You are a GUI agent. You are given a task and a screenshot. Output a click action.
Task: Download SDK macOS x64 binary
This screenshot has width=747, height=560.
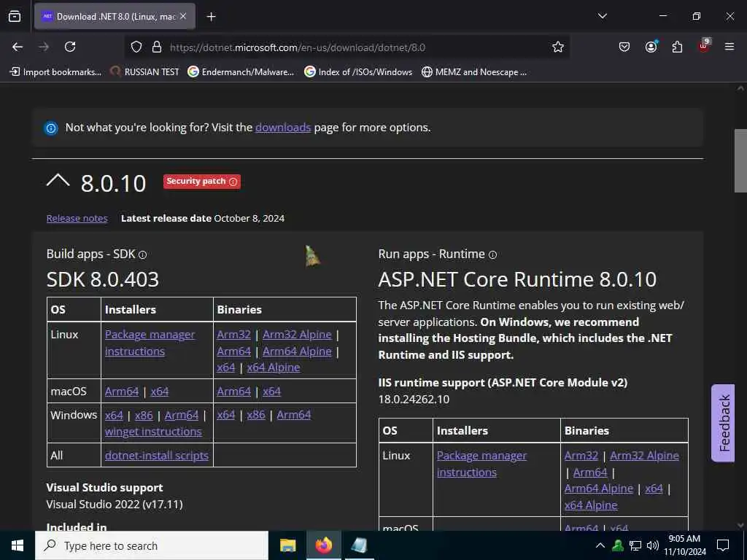(x=271, y=392)
